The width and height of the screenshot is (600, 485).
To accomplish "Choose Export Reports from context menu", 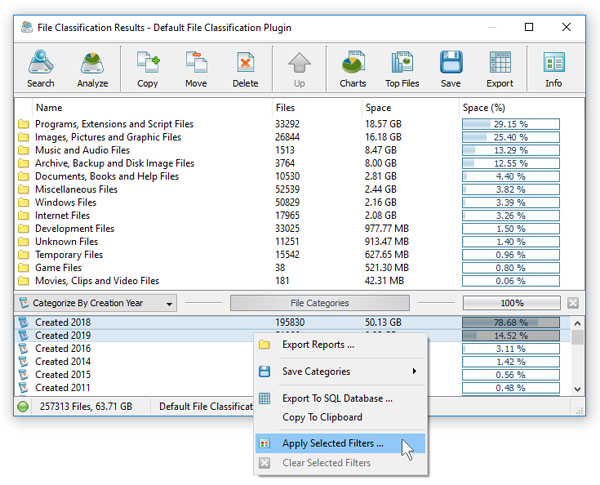I will (341, 345).
